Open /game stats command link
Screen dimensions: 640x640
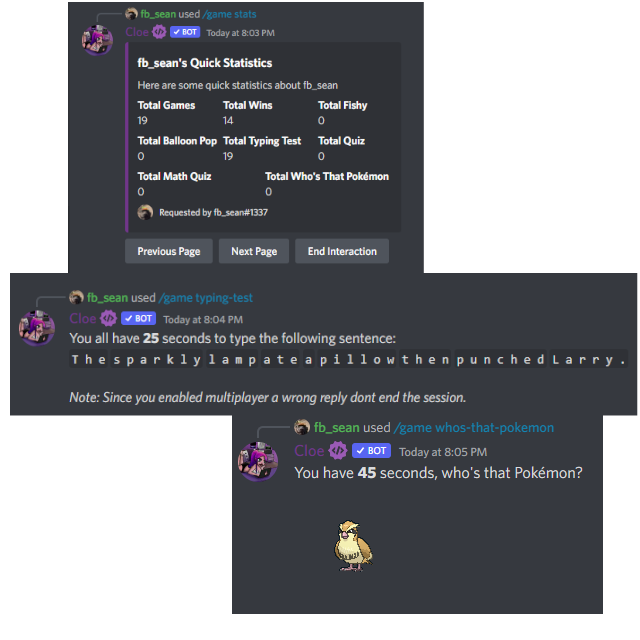230,14
